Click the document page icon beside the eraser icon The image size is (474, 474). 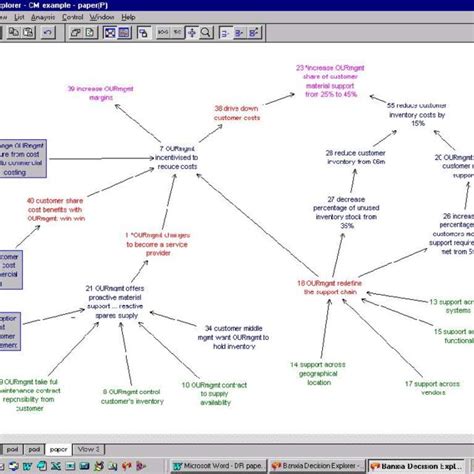point(90,33)
